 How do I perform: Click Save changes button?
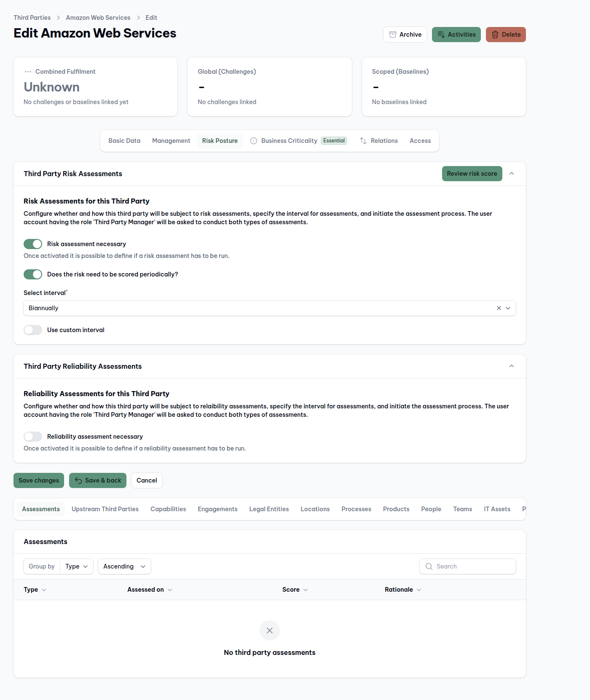point(39,480)
